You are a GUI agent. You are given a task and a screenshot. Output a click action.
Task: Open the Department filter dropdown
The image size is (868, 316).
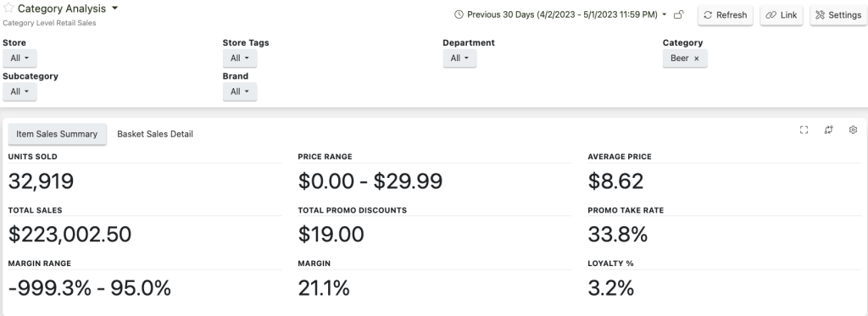click(x=459, y=58)
